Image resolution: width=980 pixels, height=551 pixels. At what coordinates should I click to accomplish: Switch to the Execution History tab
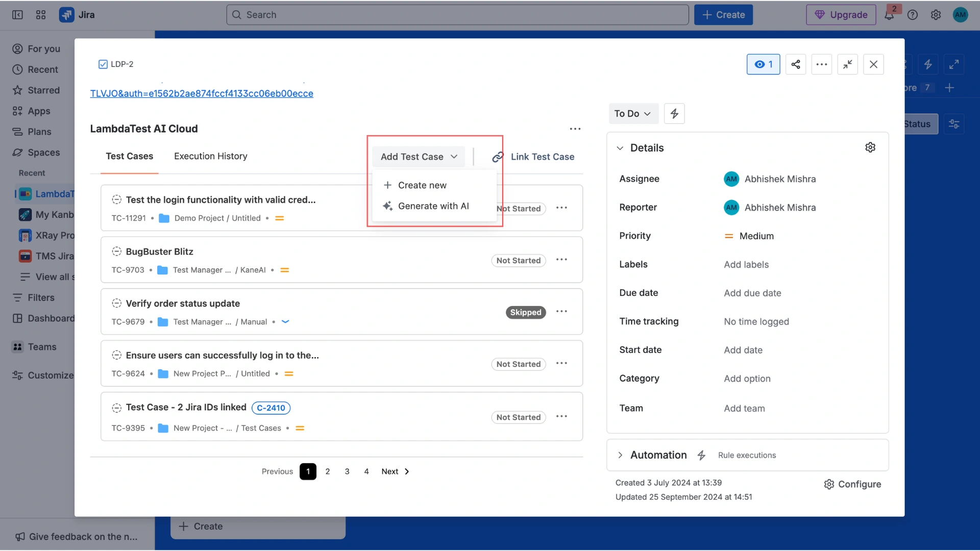tap(210, 156)
